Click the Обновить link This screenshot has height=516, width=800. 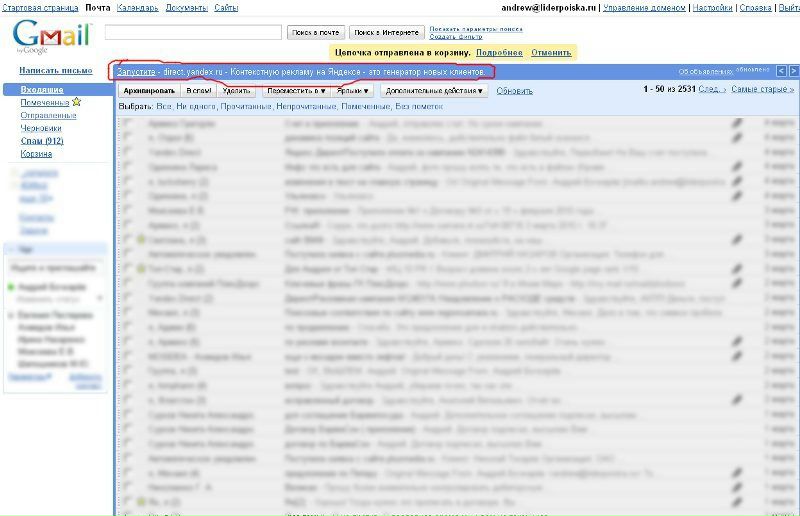click(x=514, y=91)
